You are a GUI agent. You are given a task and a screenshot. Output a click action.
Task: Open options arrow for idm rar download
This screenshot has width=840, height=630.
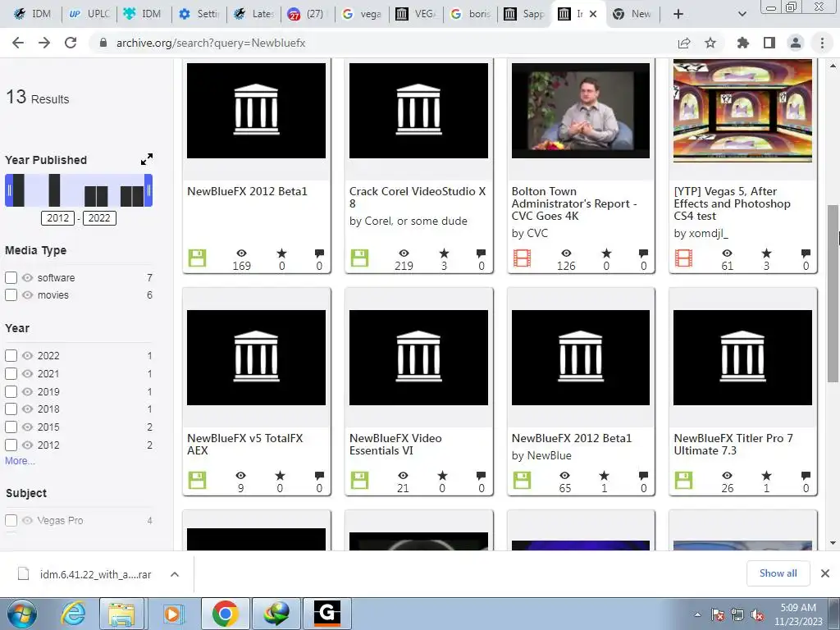click(174, 573)
